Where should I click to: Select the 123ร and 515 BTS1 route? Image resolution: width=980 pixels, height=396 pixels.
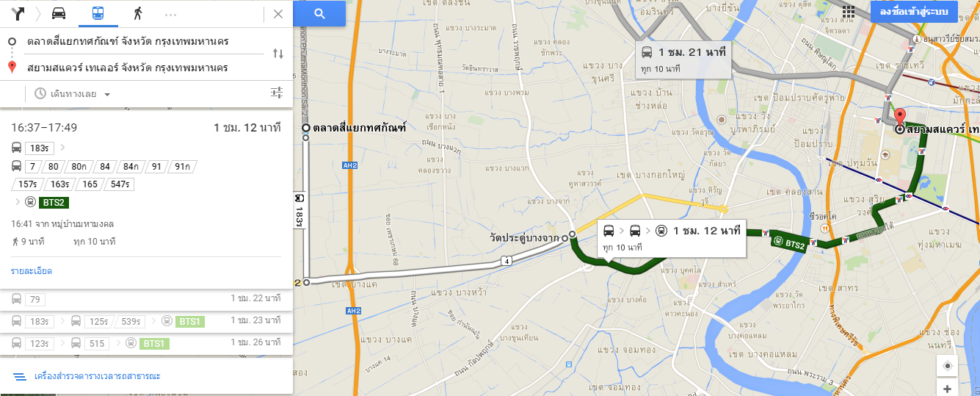[146, 343]
